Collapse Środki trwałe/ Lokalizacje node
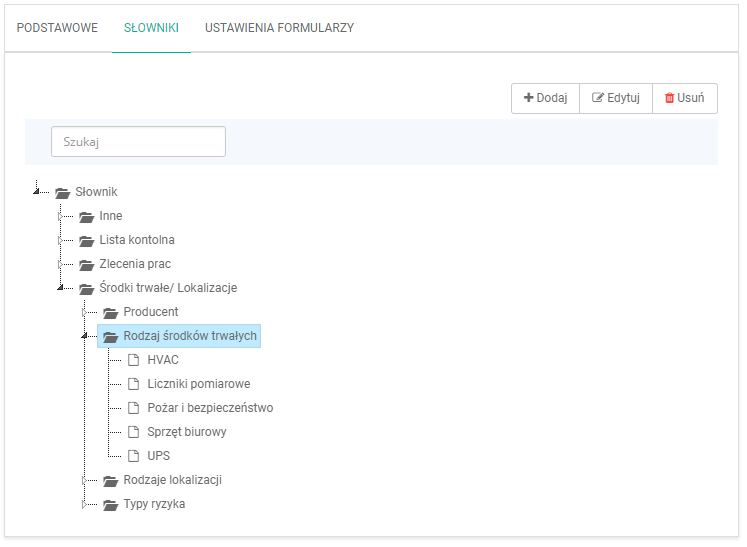Screen dimensions: 747x547 point(61,287)
